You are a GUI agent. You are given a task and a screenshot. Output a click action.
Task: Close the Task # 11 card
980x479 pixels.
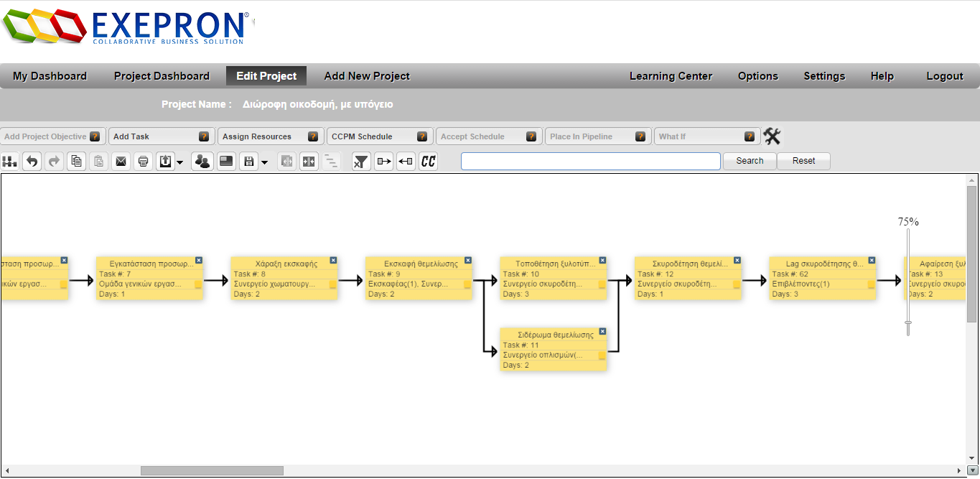click(x=602, y=331)
